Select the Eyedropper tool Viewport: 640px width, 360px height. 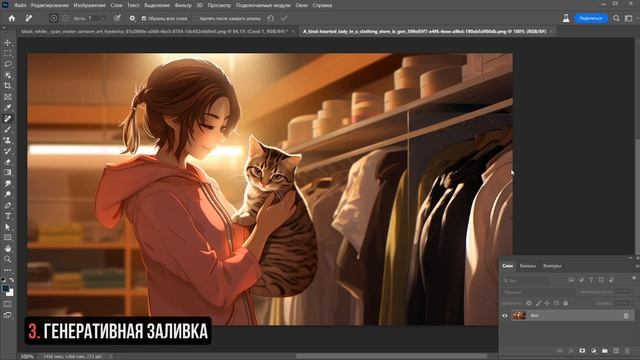[x=8, y=107]
